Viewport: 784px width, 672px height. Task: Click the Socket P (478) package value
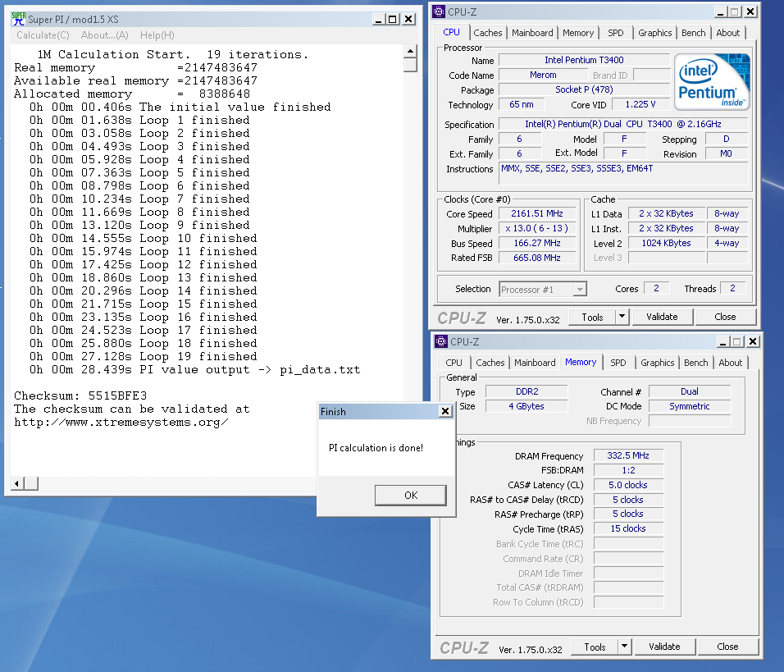click(x=584, y=89)
